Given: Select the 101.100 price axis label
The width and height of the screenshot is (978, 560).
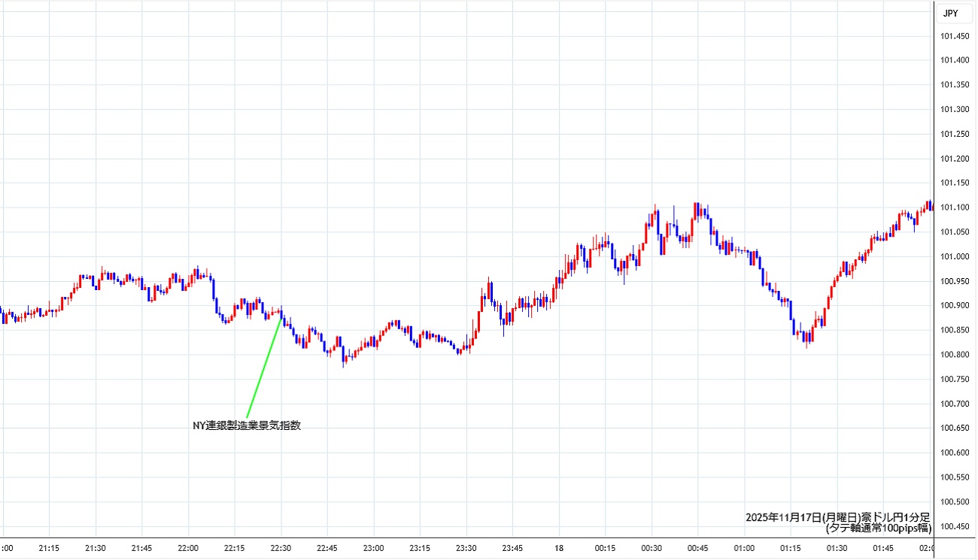Looking at the screenshot, I should [x=955, y=208].
